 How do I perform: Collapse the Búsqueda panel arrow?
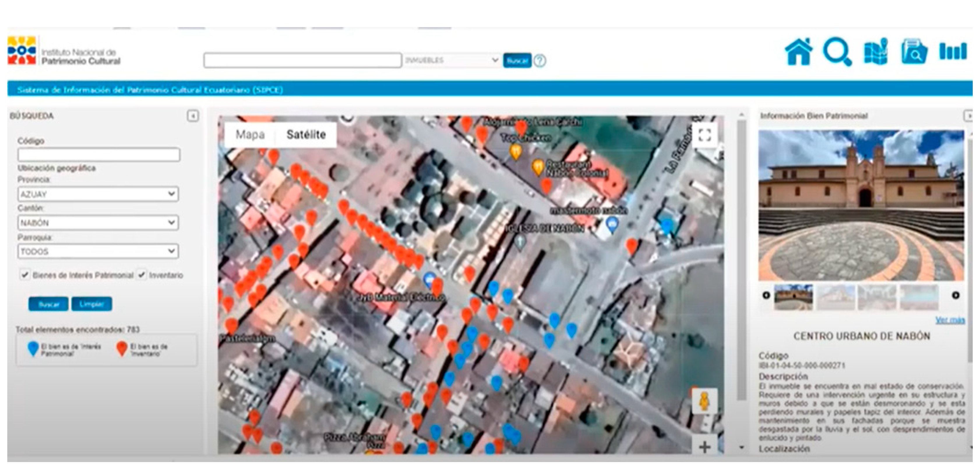[x=193, y=116]
